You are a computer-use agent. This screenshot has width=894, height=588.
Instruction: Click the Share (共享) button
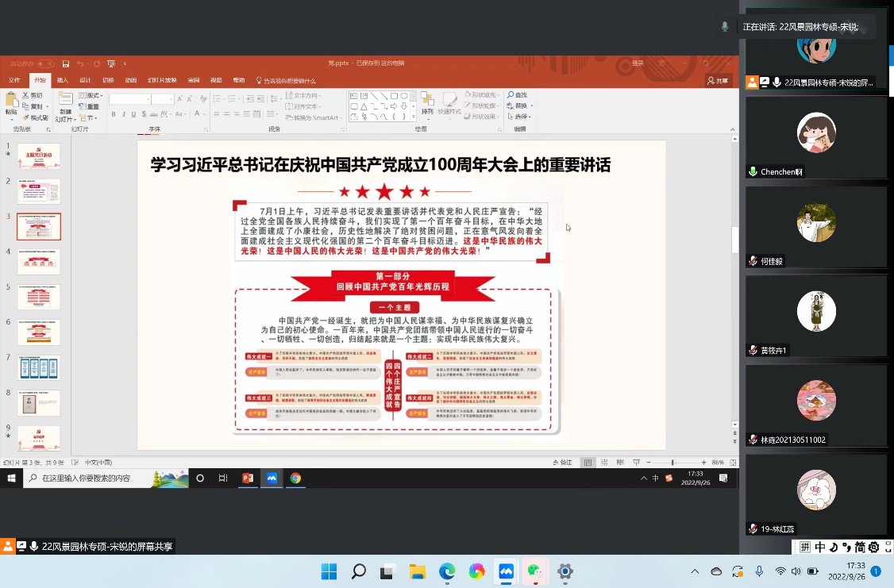pyautogui.click(x=718, y=80)
